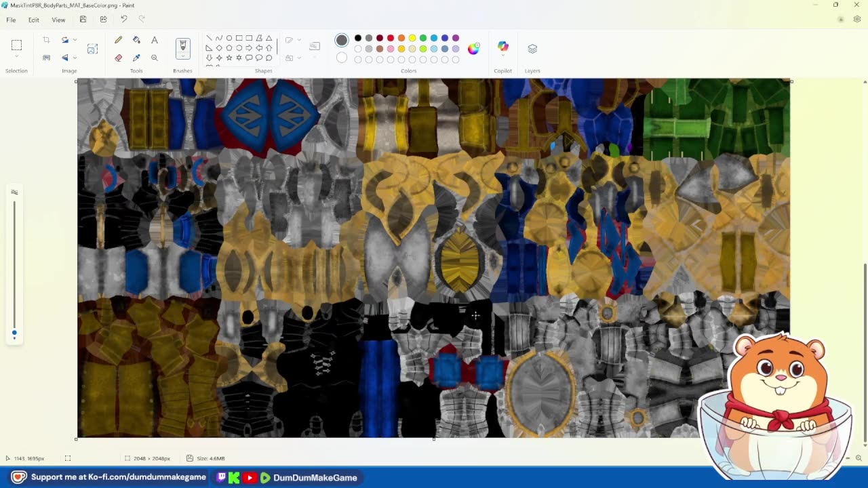This screenshot has width=868, height=488.
Task: Select the Fill bucket tool
Action: 136,40
